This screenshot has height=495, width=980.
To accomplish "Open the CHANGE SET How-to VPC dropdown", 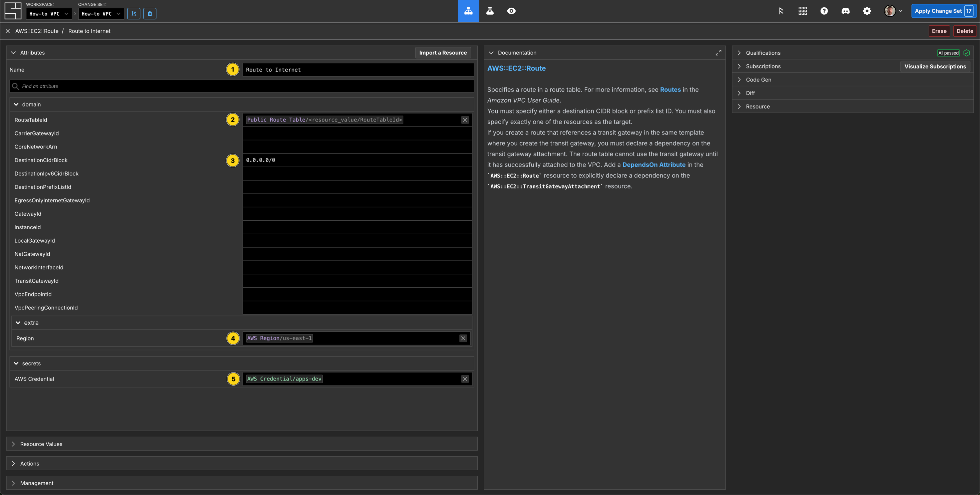I will coord(101,14).
